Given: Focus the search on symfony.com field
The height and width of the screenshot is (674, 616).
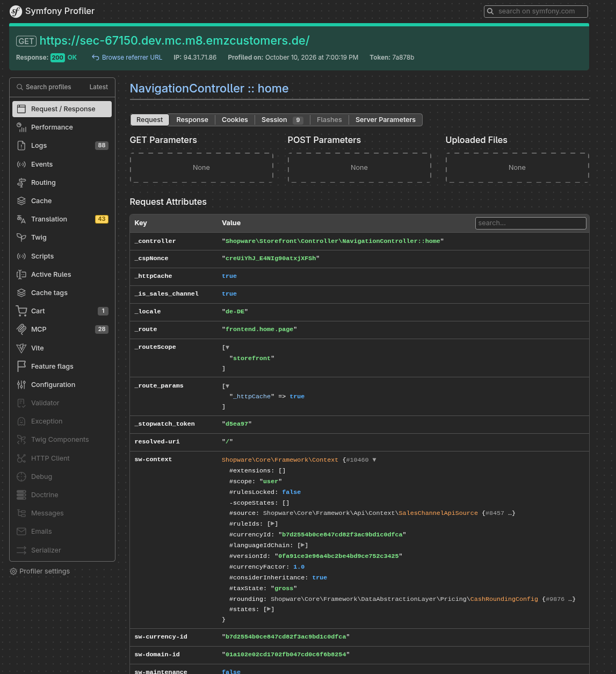Looking at the screenshot, I should pyautogui.click(x=536, y=11).
